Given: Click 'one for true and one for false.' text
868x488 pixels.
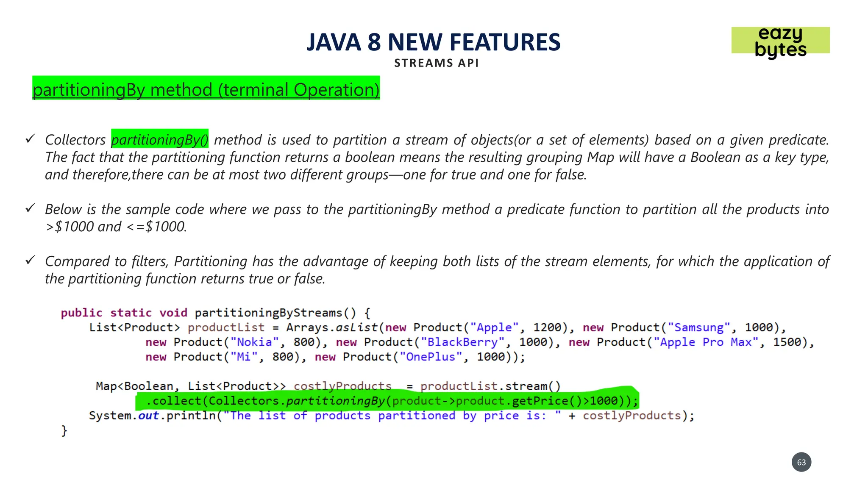Looking at the screenshot, I should pos(495,175).
